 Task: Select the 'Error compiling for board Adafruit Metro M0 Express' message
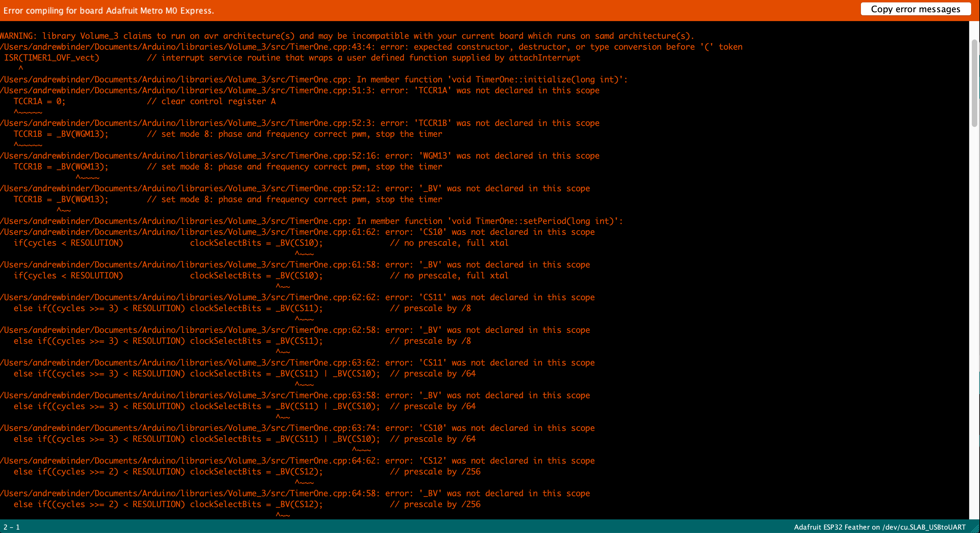[109, 10]
